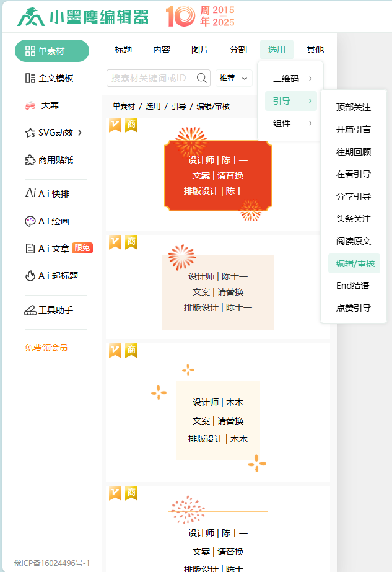
Task: Expand the 组件 submenu chevron
Action: 310,123
